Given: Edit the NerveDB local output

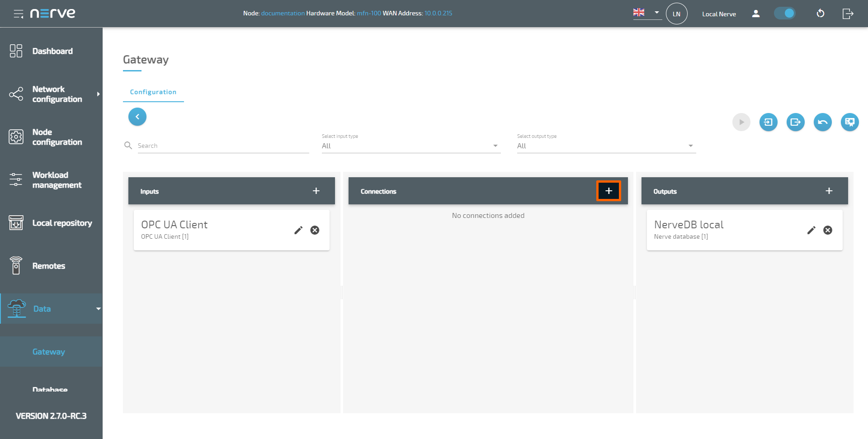Looking at the screenshot, I should pos(811,230).
